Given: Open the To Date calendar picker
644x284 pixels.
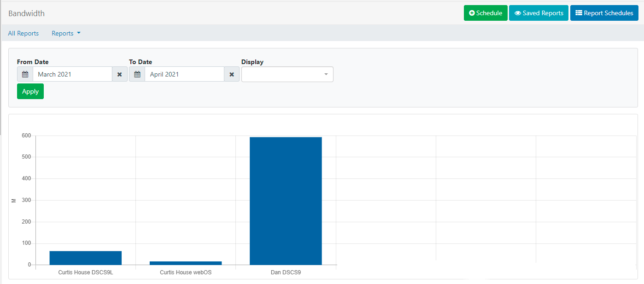Looking at the screenshot, I should [137, 74].
